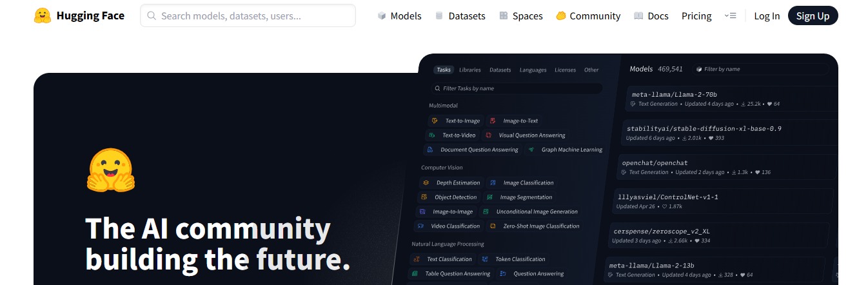Click the search magnifier icon
This screenshot has height=285, width=868.
click(152, 16)
